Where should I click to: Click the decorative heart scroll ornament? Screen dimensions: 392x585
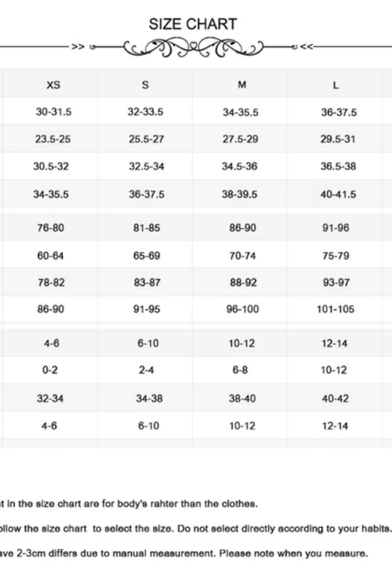point(193,47)
